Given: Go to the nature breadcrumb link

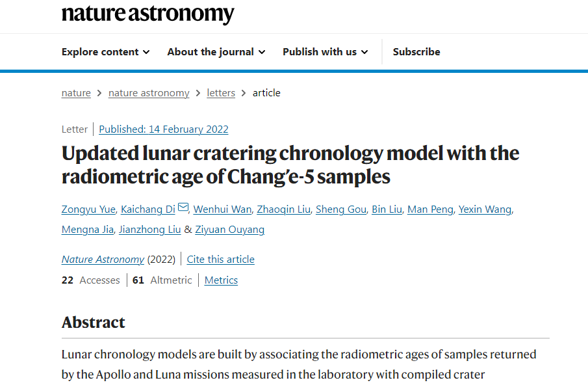Looking at the screenshot, I should (76, 93).
